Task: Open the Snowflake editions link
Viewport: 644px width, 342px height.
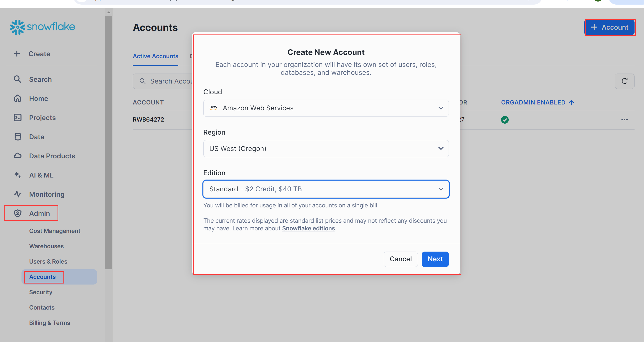Action: (x=308, y=228)
